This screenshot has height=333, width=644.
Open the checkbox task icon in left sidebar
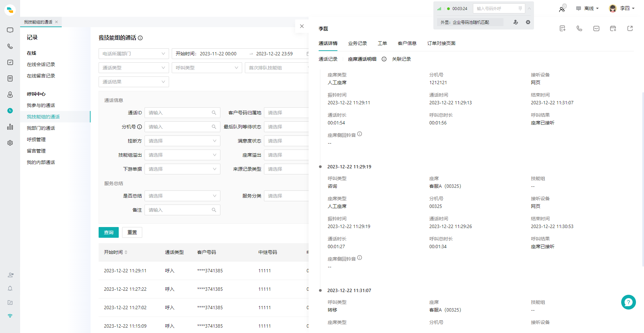(10, 62)
